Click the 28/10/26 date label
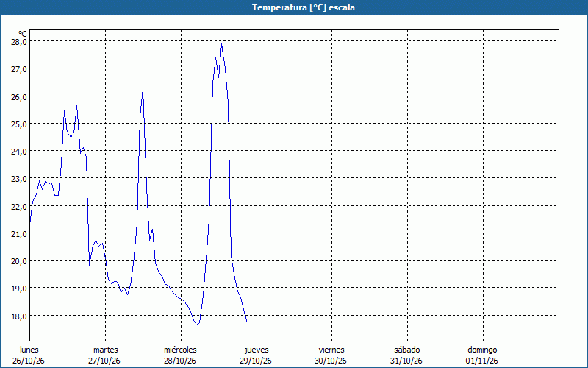 point(180,361)
